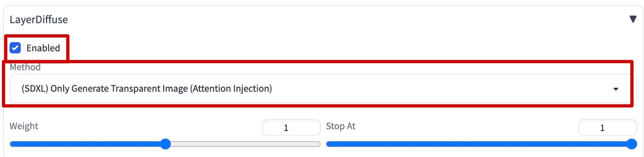Click the Stop At label
This screenshot has width=644, height=157.
tap(341, 126)
